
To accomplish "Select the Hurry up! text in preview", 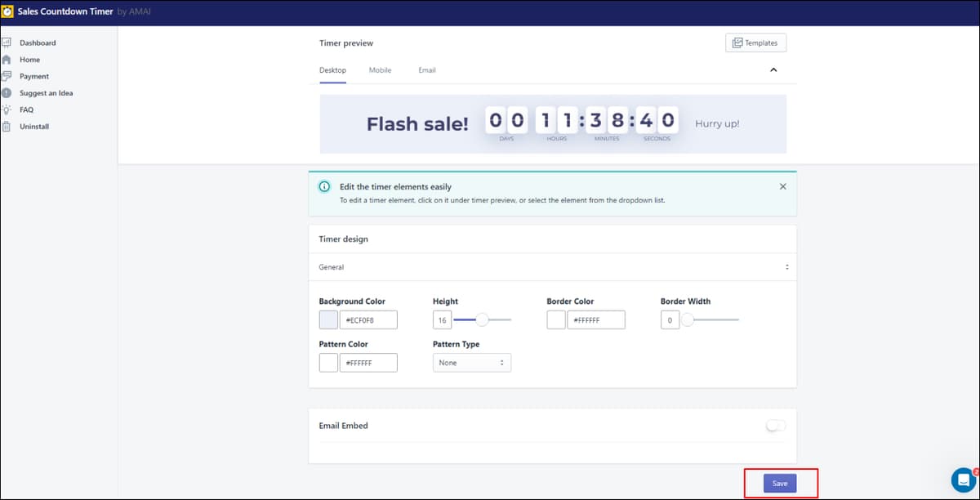I will [x=717, y=124].
